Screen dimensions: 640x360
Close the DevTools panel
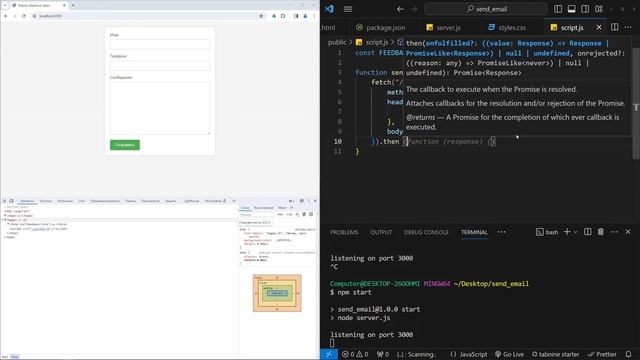pos(315,201)
